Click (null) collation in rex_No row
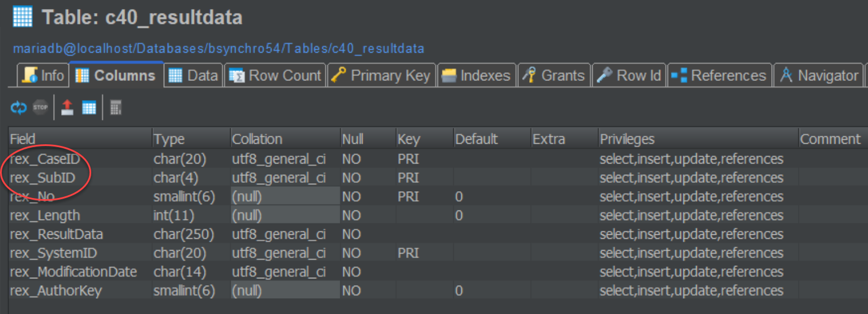868x314 pixels. pyautogui.click(x=285, y=196)
